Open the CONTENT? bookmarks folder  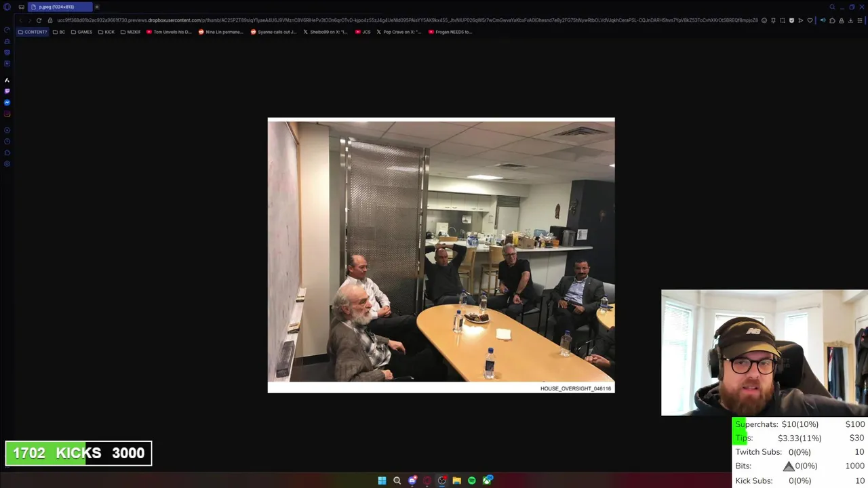pos(33,32)
